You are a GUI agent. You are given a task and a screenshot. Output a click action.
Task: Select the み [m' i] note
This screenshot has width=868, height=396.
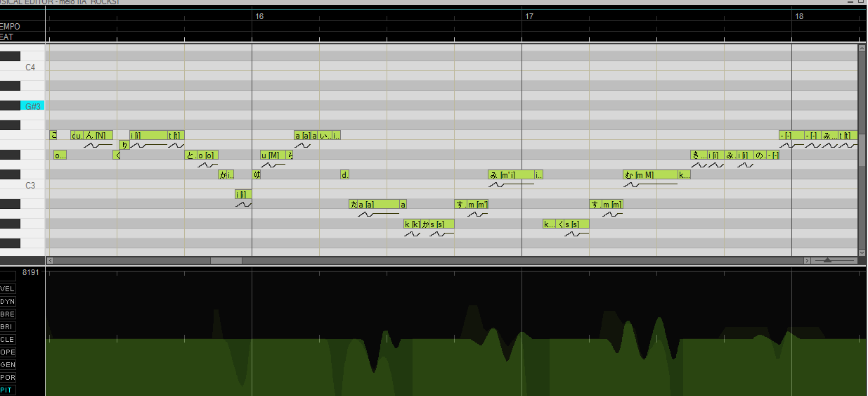click(x=511, y=174)
